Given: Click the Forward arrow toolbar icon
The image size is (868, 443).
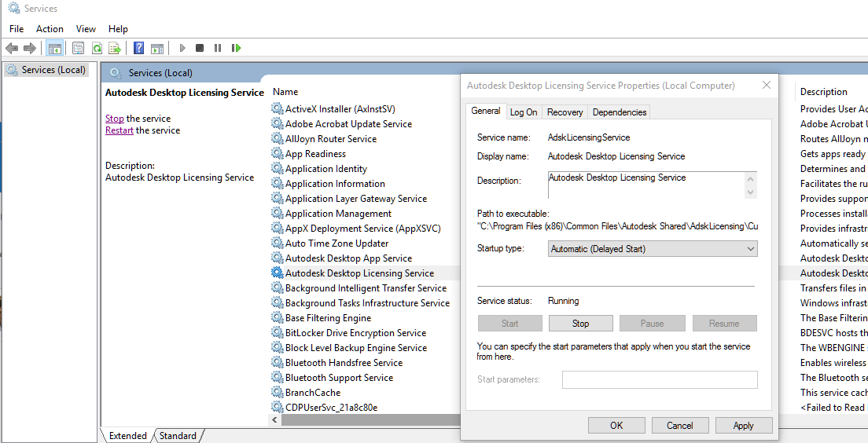Looking at the screenshot, I should click(x=29, y=48).
